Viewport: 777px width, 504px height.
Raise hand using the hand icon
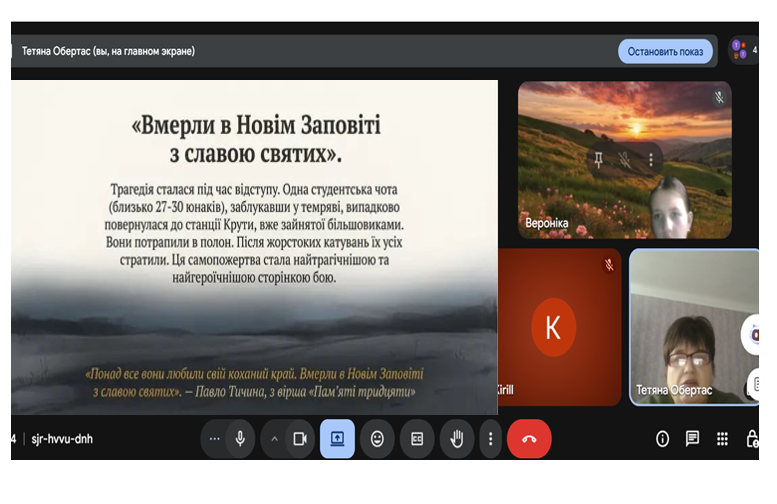point(457,438)
